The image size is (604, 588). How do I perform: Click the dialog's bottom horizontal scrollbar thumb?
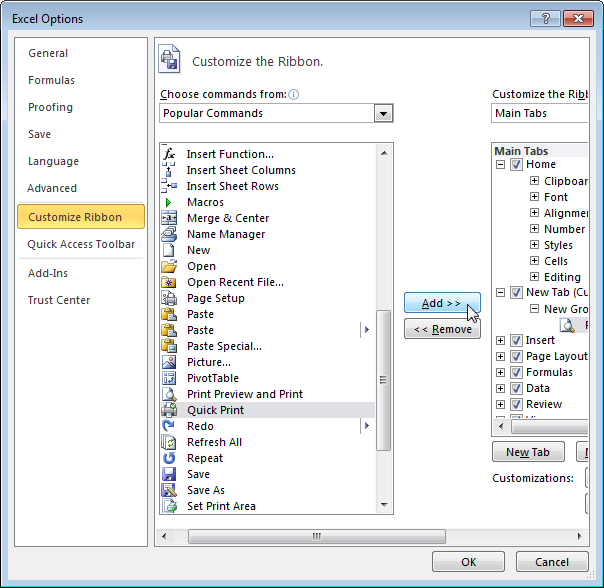[317, 536]
